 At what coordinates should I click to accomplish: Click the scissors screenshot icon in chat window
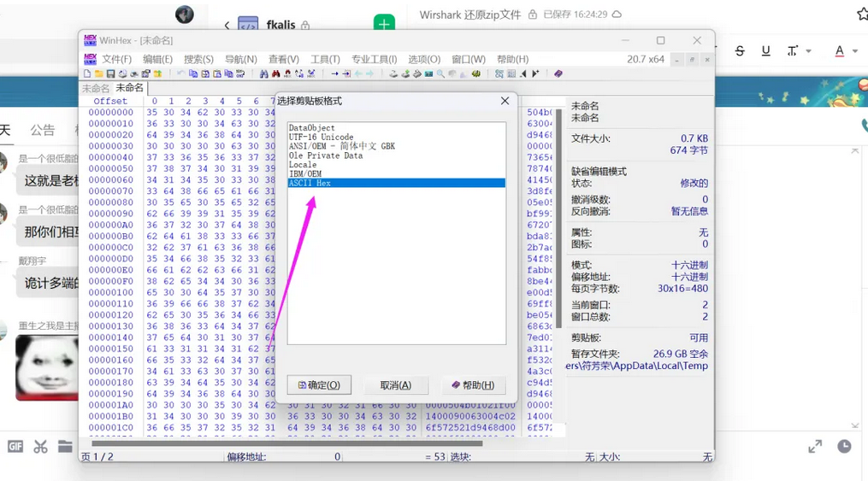click(40, 446)
